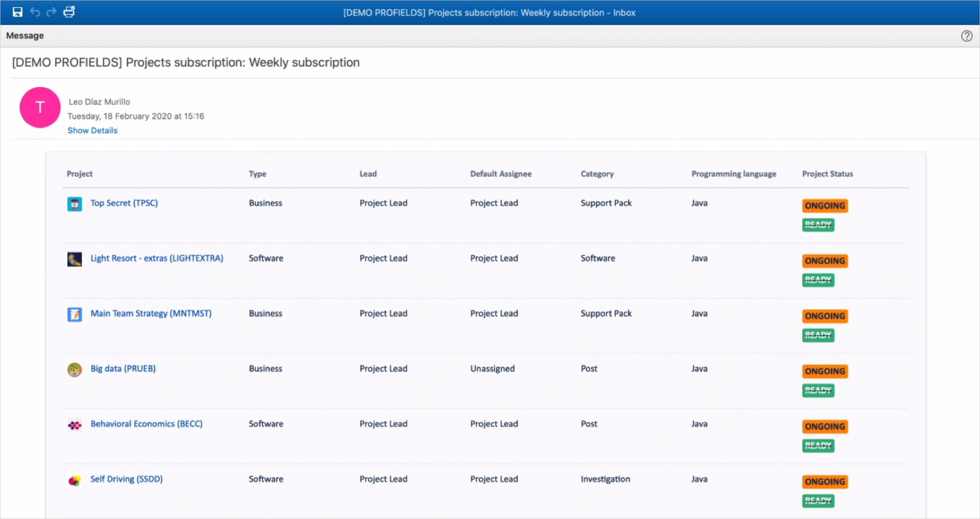Click the Self Driving project icon
The image size is (980, 519).
(75, 480)
